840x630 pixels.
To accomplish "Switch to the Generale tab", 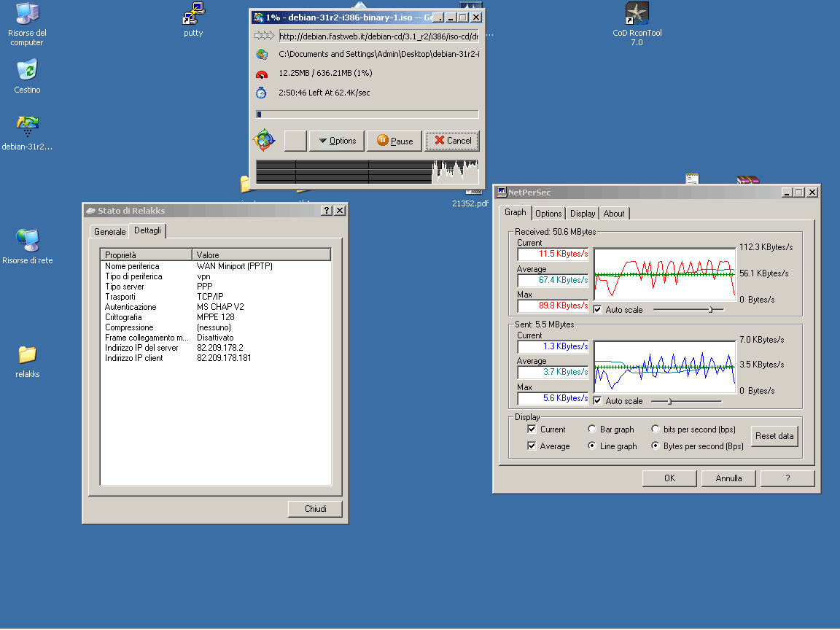I will pos(109,231).
